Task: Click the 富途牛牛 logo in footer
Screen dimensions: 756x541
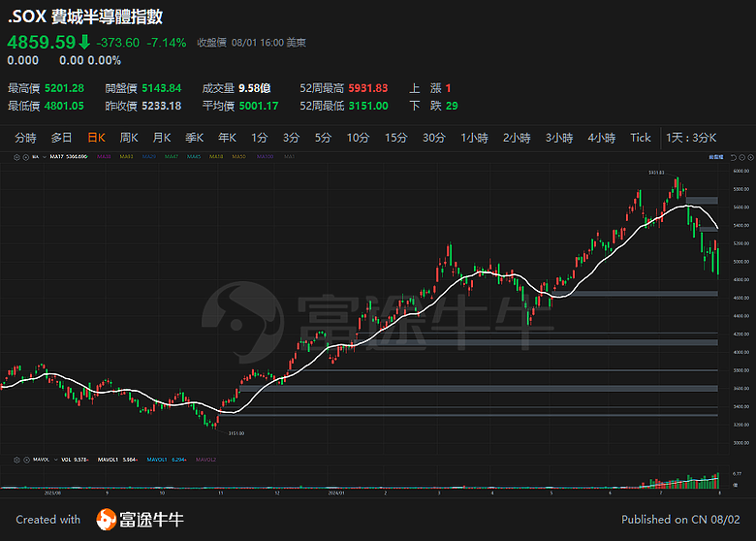Action: click(140, 520)
